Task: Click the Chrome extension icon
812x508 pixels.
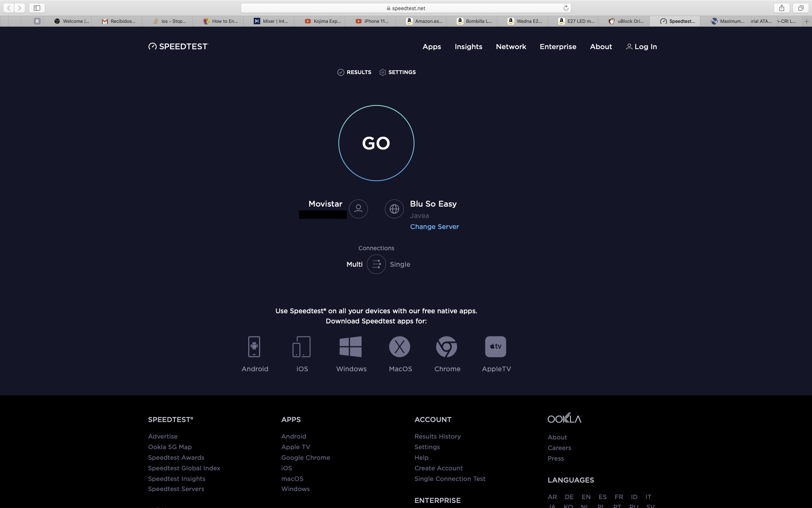Action: [447, 347]
